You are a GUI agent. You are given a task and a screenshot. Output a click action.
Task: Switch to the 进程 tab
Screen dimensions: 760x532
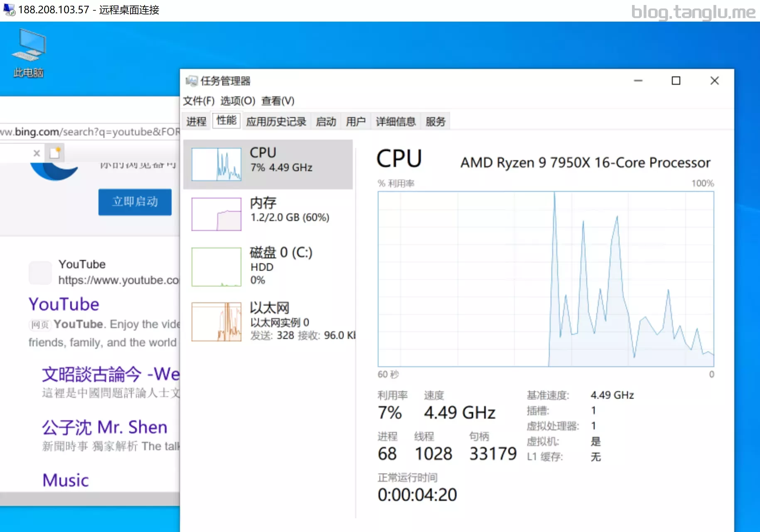[196, 121]
